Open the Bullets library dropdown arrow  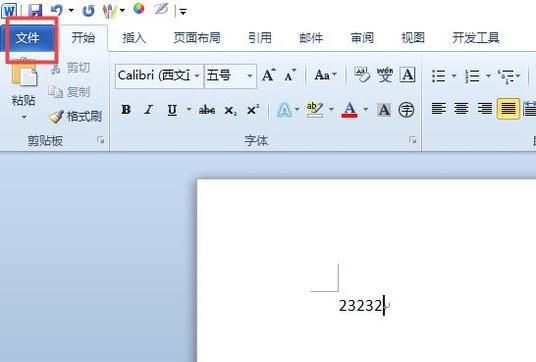click(x=454, y=76)
